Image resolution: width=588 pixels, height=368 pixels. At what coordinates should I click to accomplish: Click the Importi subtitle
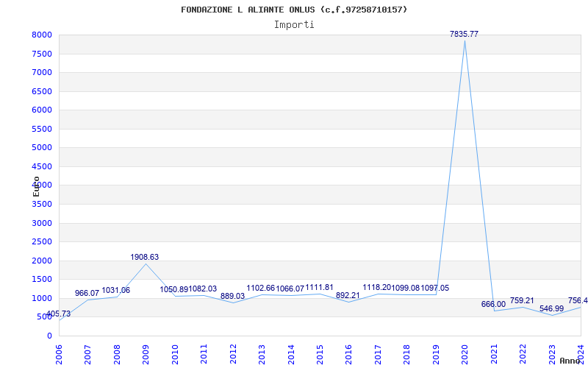tap(294, 25)
